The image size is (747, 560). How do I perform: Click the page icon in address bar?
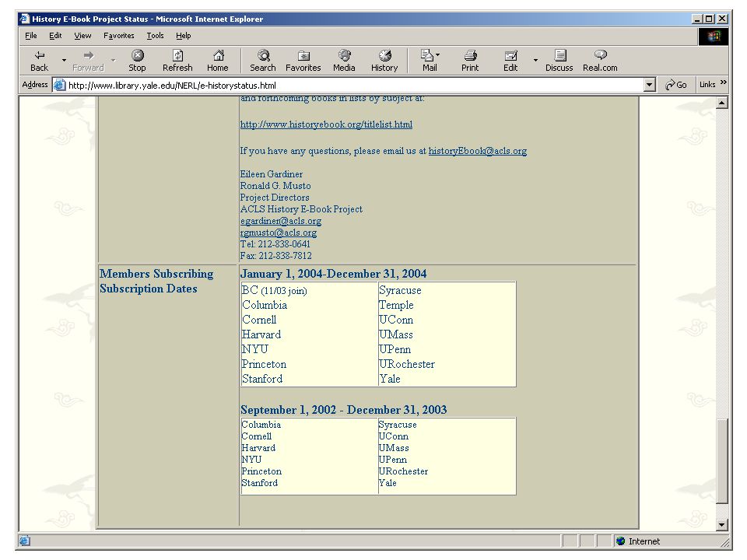[x=59, y=86]
